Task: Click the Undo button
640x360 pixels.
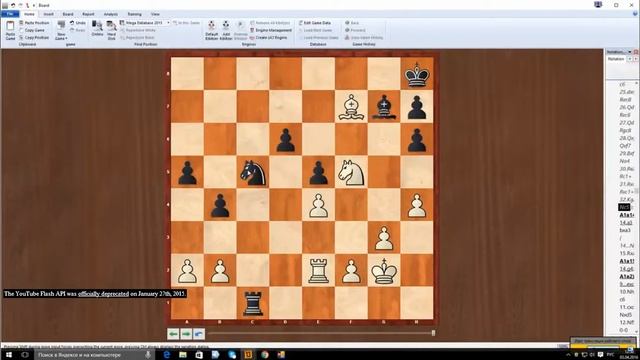Action: tap(78, 23)
